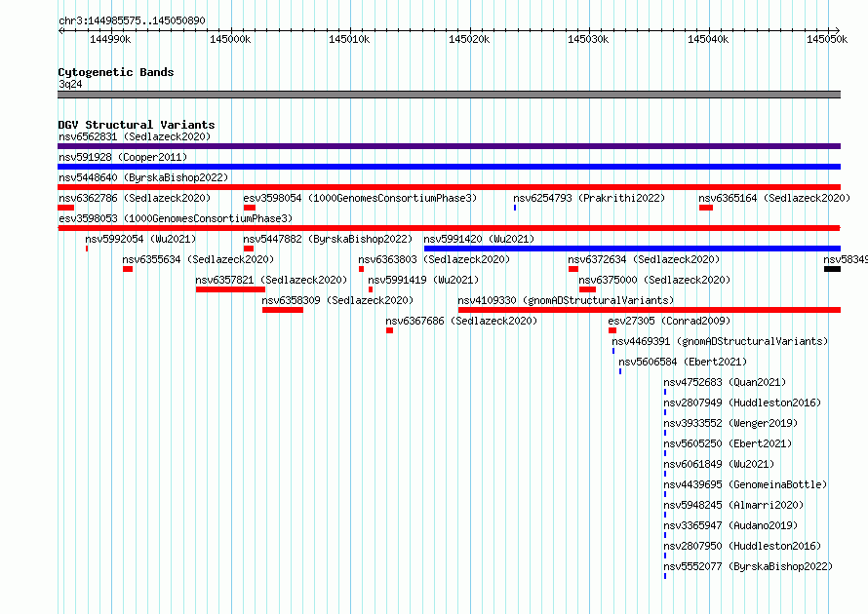Screen dimensions: 868x614
Task: Open nsv5605250 (Ebert2021) label
Action: [x=728, y=443]
